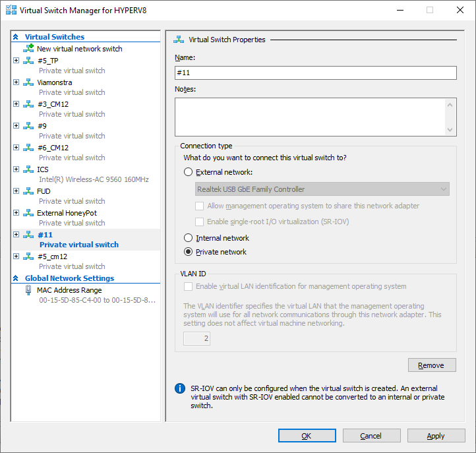
Task: Expand the #11 switch tree node
Action: pos(16,235)
